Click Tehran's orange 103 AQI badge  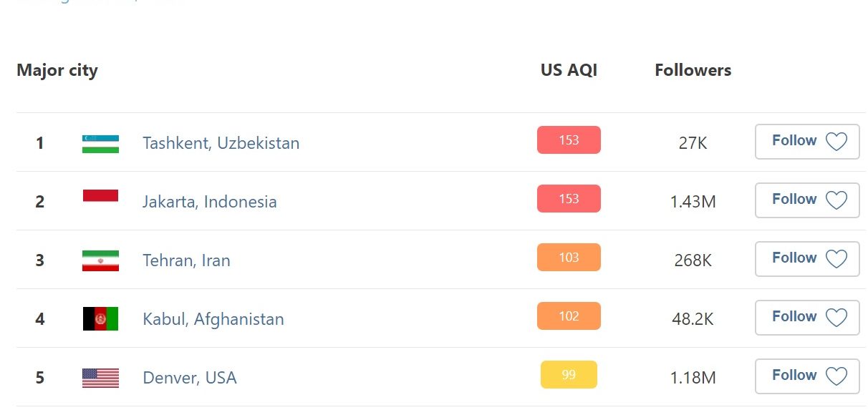pyautogui.click(x=569, y=258)
